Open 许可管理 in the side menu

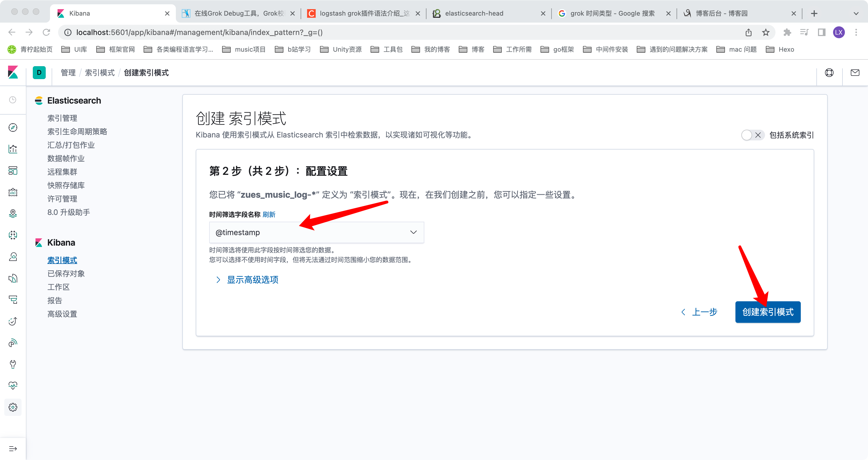coord(62,199)
